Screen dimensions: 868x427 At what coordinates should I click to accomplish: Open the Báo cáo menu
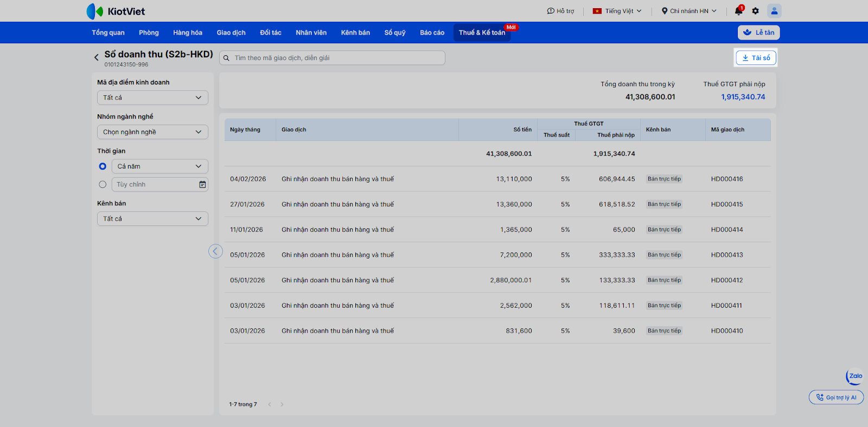pos(432,33)
